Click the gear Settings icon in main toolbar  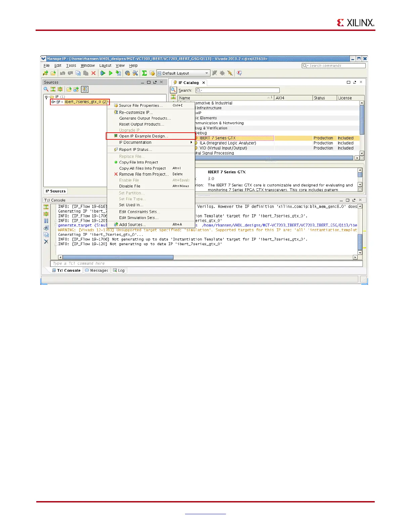click(128, 73)
